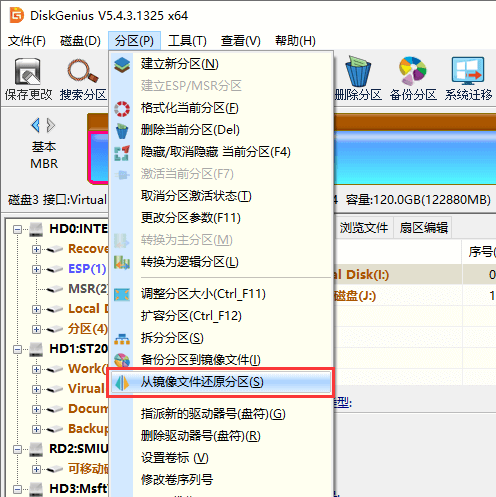Collapse the HD0:INTE disk tree node
496x497 pixels.
17,229
